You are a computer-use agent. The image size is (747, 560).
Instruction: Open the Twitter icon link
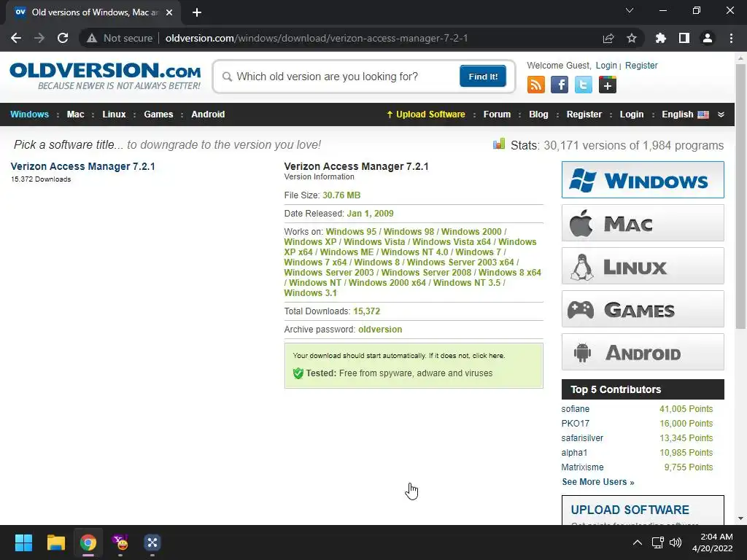click(583, 85)
